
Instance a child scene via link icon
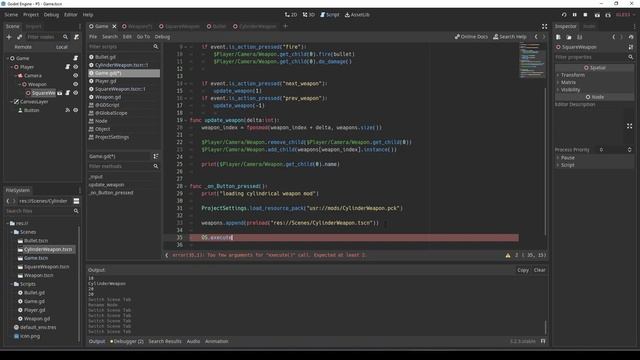[19, 37]
